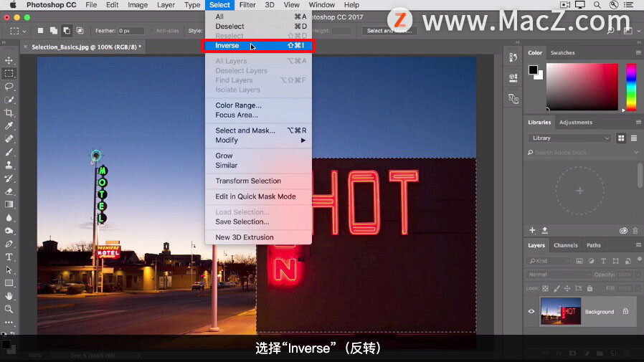Click the Select and Mask button

(x=389, y=31)
